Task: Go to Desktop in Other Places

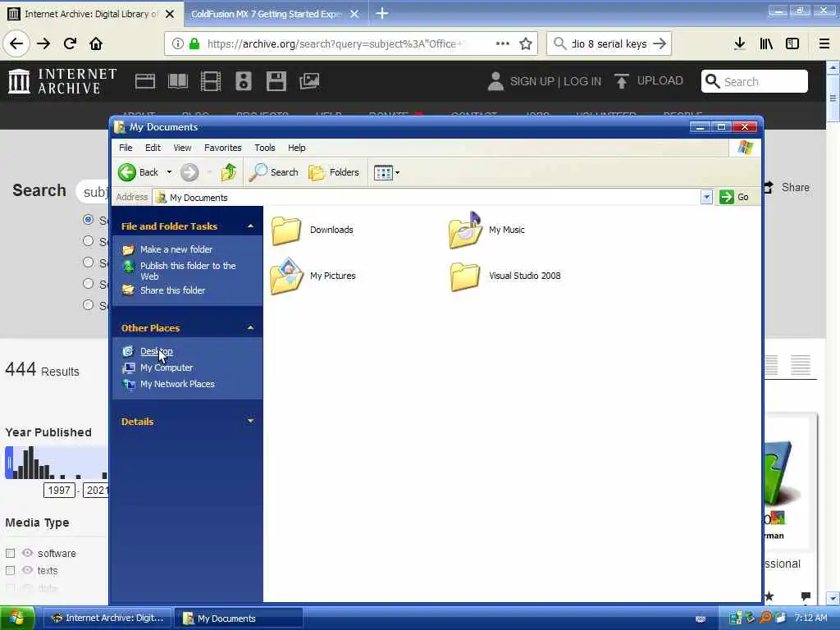Action: click(x=157, y=351)
